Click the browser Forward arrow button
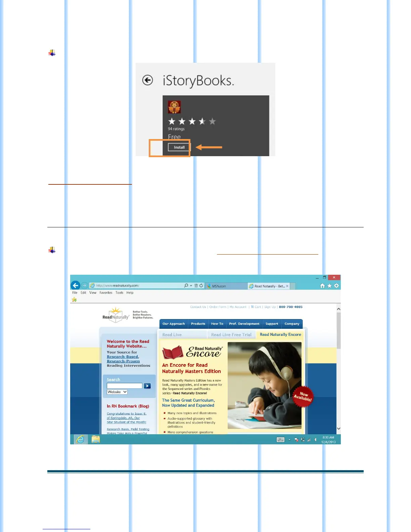Image resolution: width=411 pixels, height=532 pixels. [x=85, y=285]
